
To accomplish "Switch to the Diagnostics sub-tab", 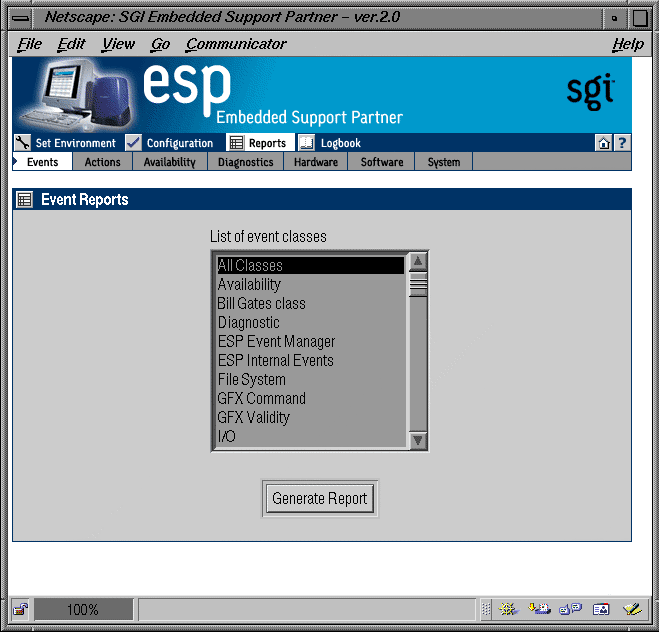I will tap(246, 162).
